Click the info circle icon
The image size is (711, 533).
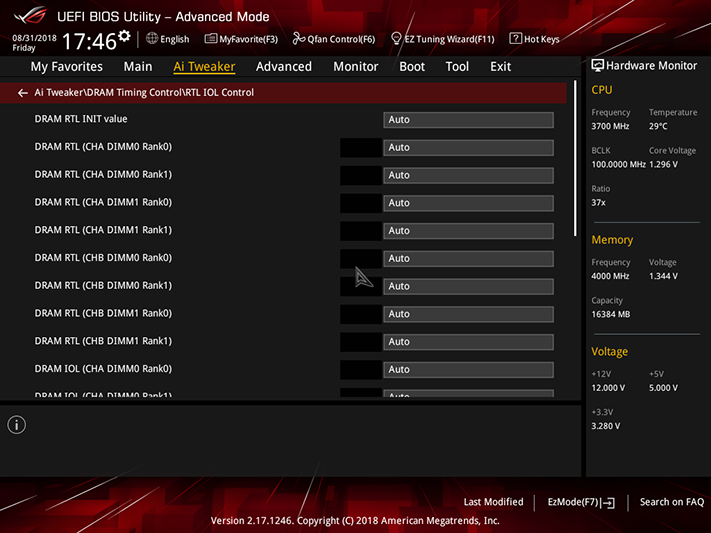17,425
